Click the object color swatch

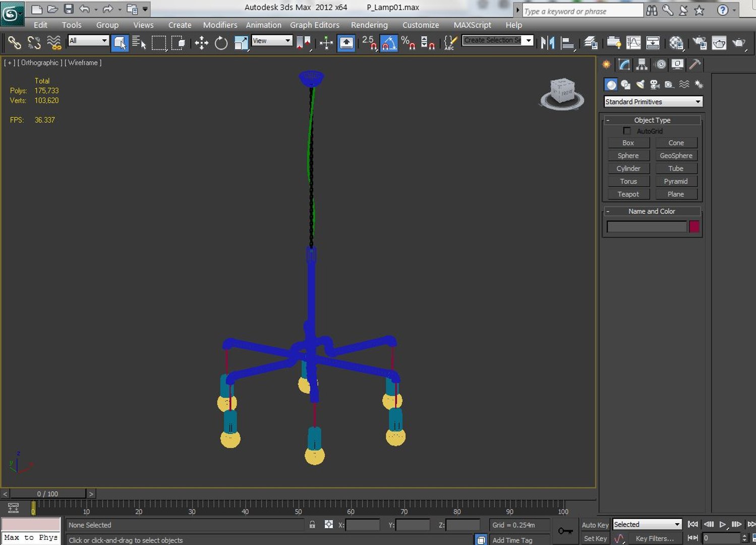pyautogui.click(x=694, y=227)
